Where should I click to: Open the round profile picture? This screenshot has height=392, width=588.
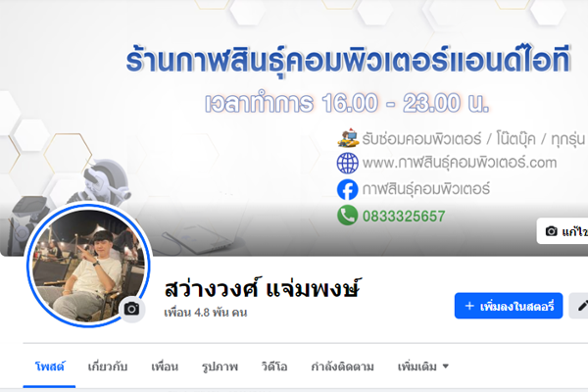pos(88,266)
